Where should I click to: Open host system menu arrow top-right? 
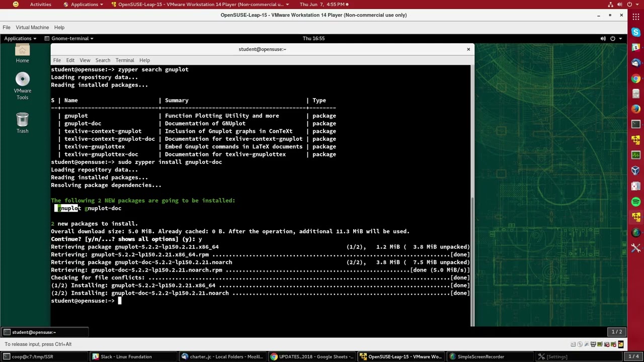coord(638,4)
